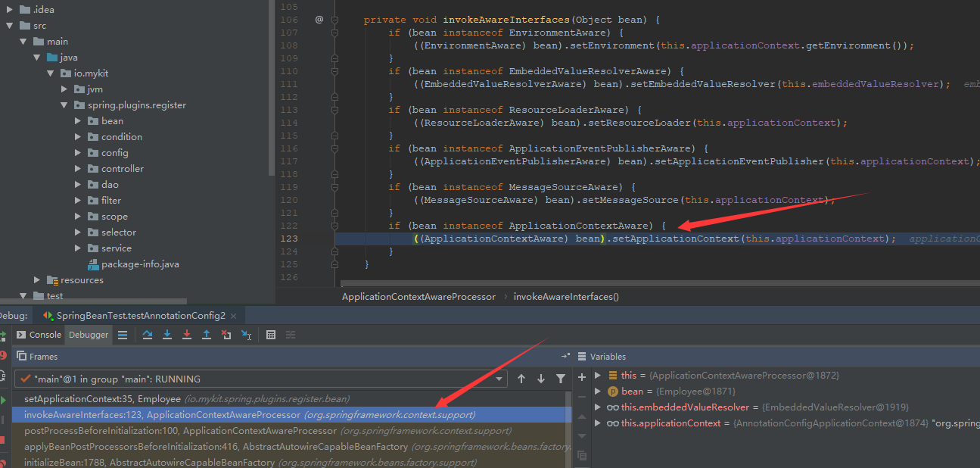Click the Step Over debugger icon
980x468 pixels.
[148, 335]
